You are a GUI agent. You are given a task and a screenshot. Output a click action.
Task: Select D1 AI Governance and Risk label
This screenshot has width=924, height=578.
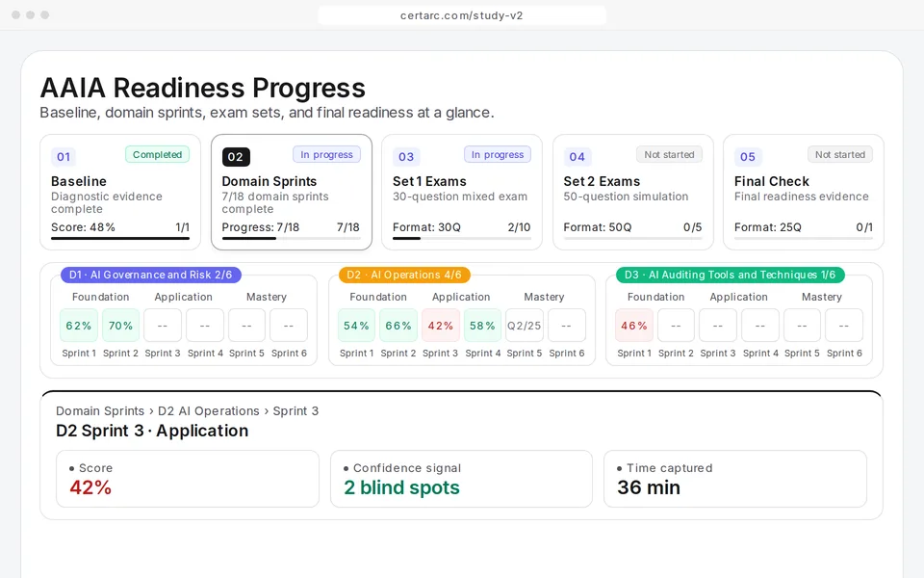(151, 275)
